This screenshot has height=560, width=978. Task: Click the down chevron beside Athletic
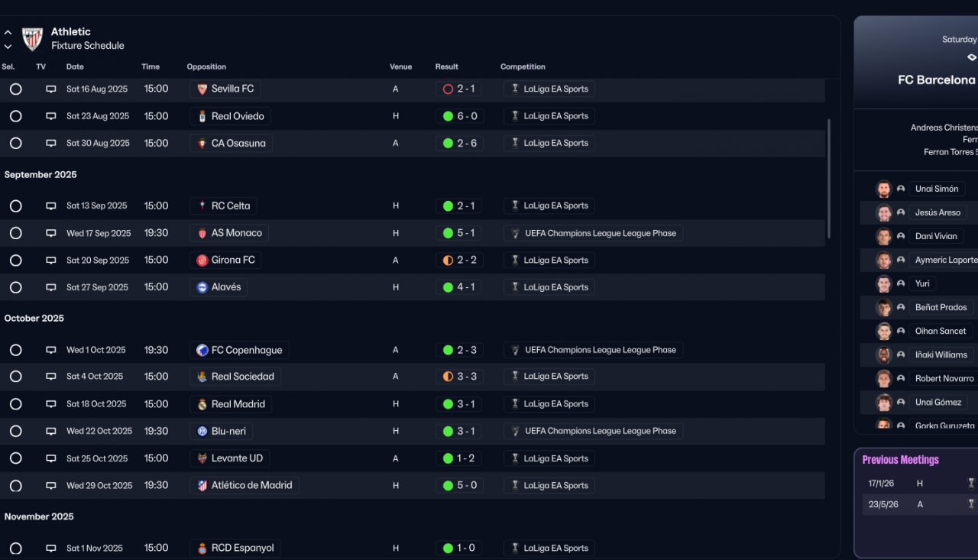pyautogui.click(x=8, y=47)
